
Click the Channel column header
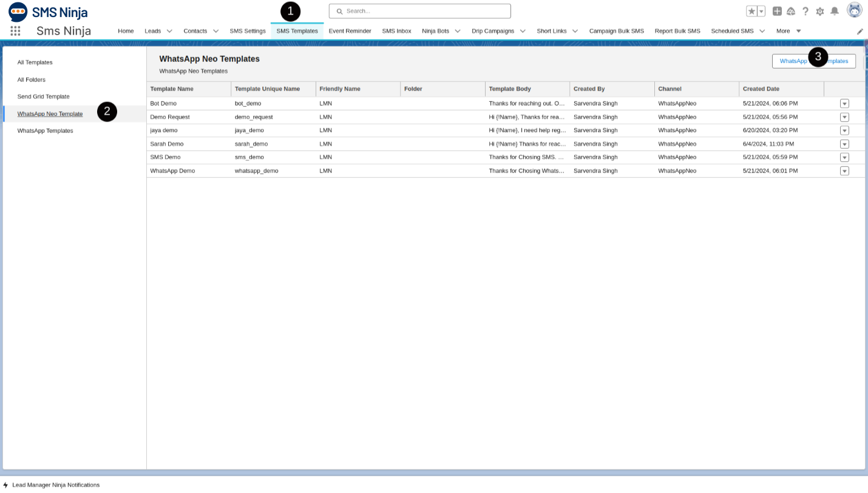(697, 89)
